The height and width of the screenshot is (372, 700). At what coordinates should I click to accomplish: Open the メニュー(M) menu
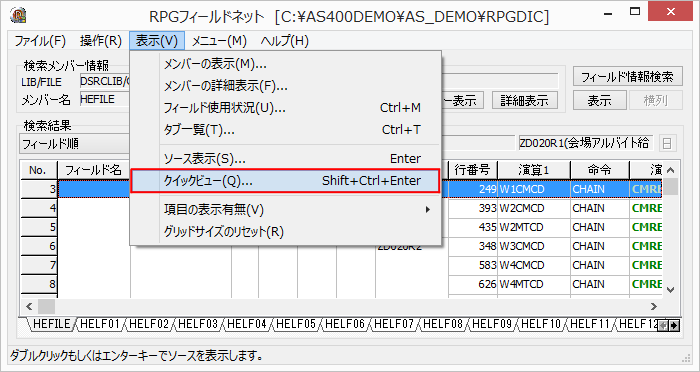click(x=219, y=41)
